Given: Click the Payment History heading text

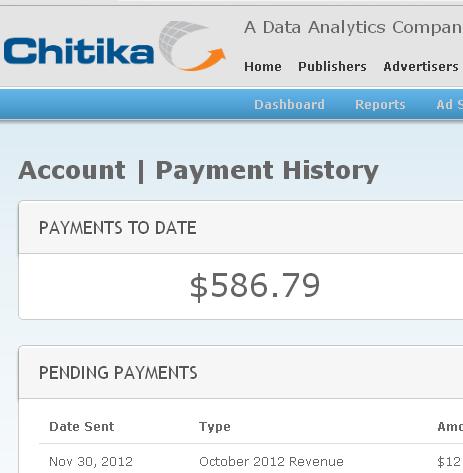Looking at the screenshot, I should pyautogui.click(x=267, y=171).
